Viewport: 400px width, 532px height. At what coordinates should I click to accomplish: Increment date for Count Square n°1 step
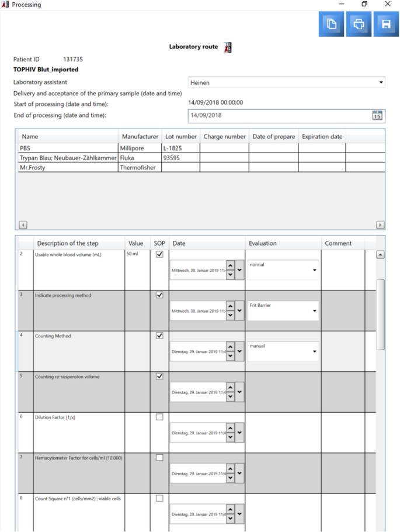tap(231, 510)
